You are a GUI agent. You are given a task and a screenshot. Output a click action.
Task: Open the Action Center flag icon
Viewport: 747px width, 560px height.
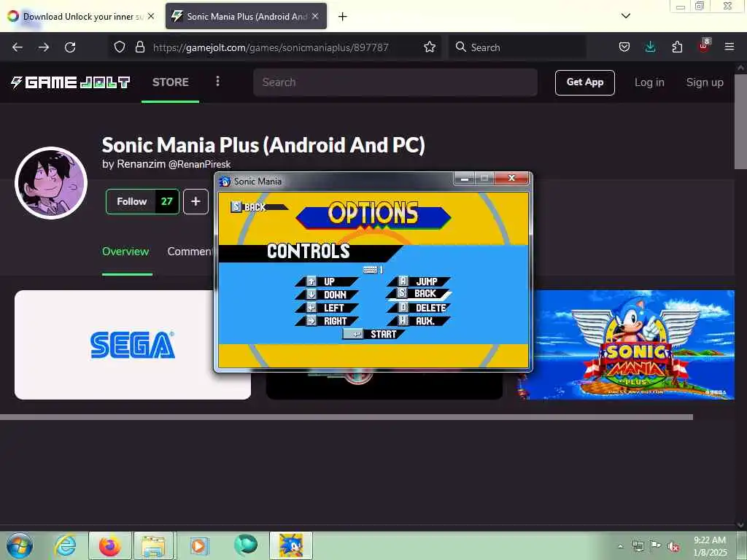pos(656,546)
